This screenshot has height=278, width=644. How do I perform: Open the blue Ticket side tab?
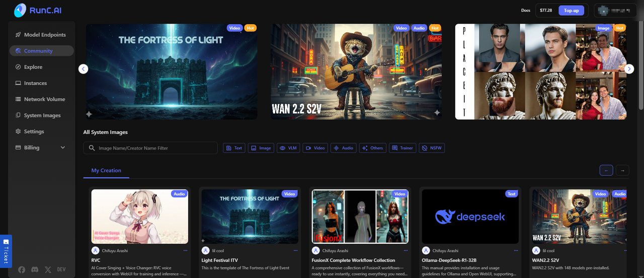6,251
